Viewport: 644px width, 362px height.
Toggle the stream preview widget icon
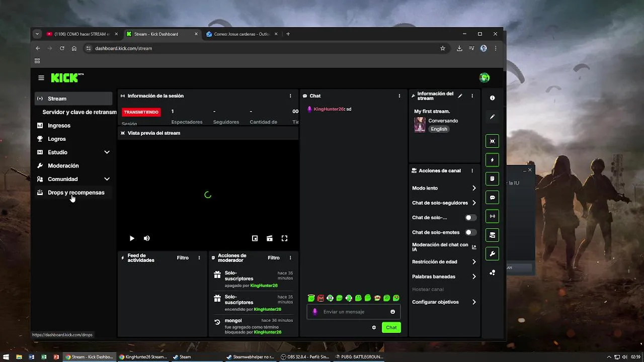pos(493,141)
